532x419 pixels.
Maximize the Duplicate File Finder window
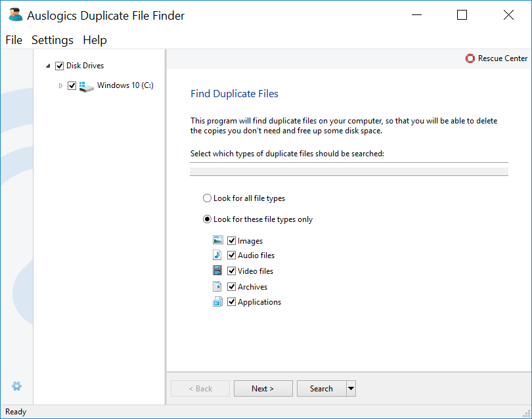click(462, 15)
